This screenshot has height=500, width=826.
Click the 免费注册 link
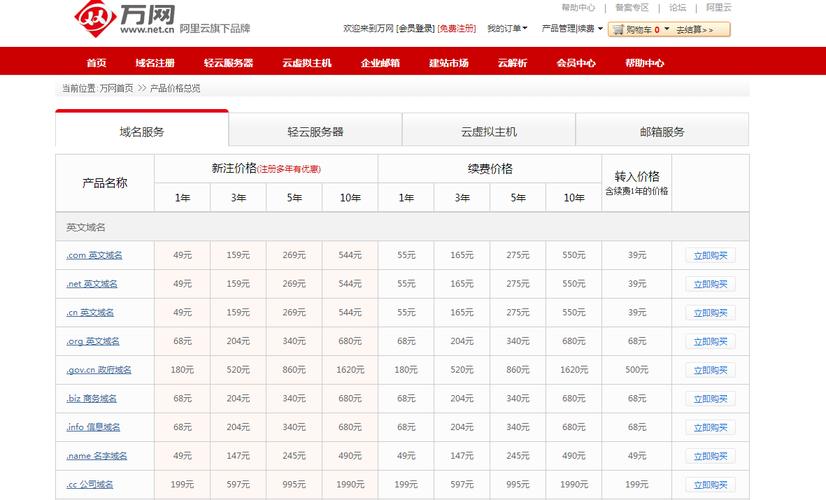point(457,28)
